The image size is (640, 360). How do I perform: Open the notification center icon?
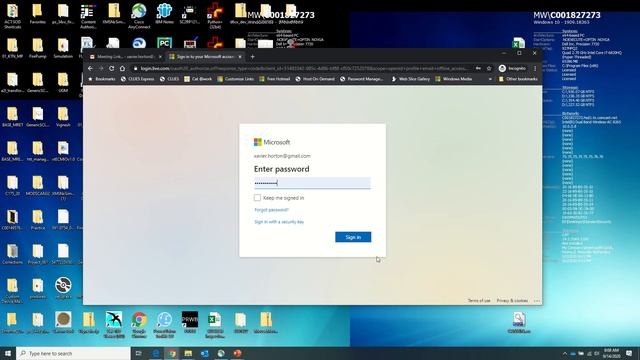629,353
